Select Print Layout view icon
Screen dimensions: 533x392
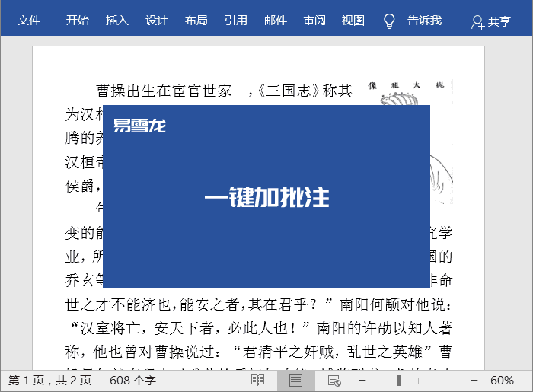[x=295, y=380]
